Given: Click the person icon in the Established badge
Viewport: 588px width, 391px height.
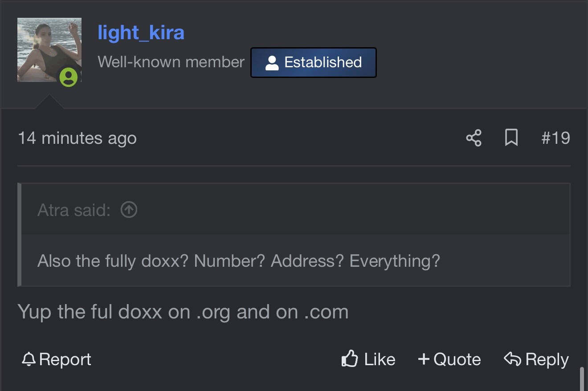Looking at the screenshot, I should click(272, 63).
